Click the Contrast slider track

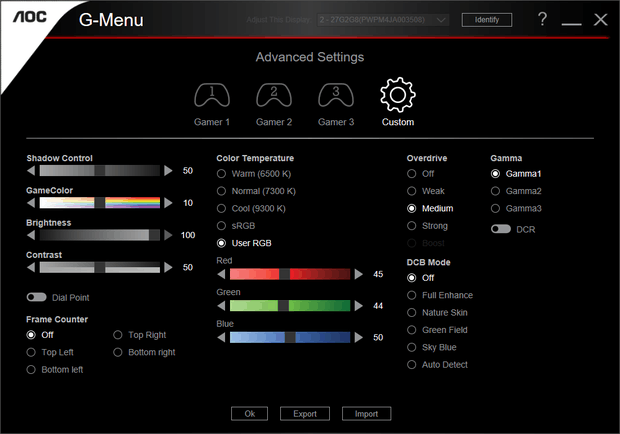coord(100,268)
